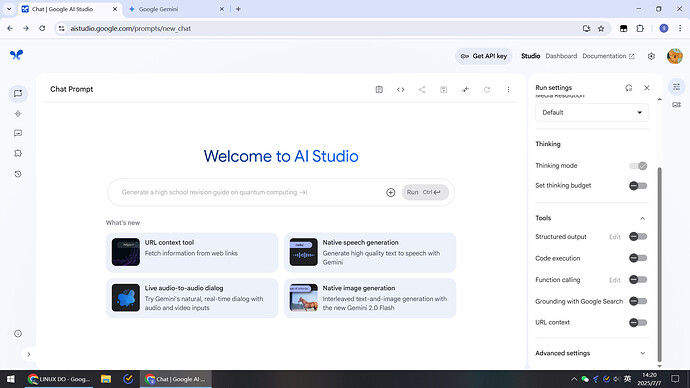This screenshot has width=690, height=388.
Task: Click the insert assets plus icon
Action: (390, 192)
